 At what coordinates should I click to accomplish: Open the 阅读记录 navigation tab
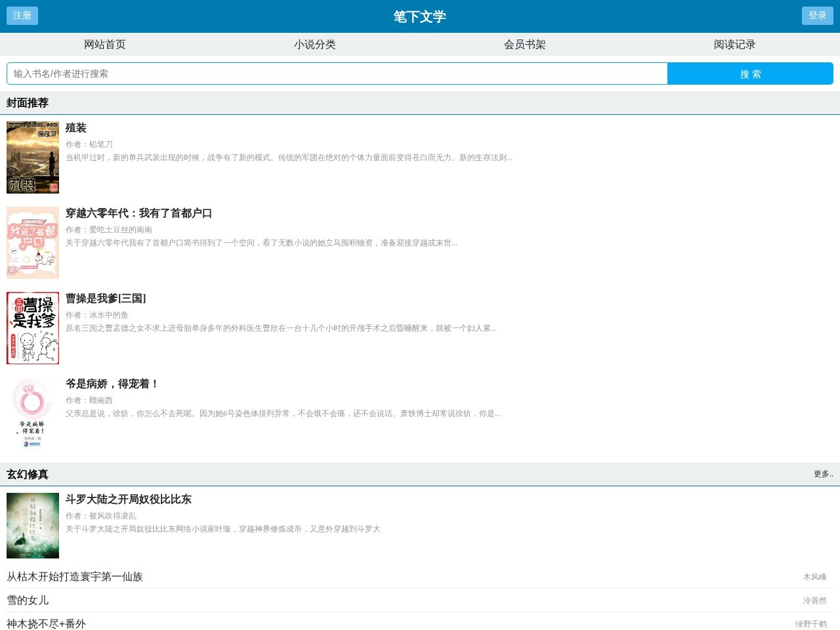734,44
